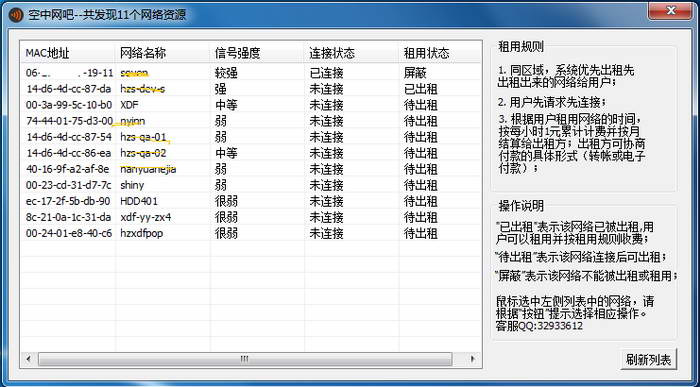Click the 刷新列表 button
The height and width of the screenshot is (387, 700).
(x=648, y=360)
